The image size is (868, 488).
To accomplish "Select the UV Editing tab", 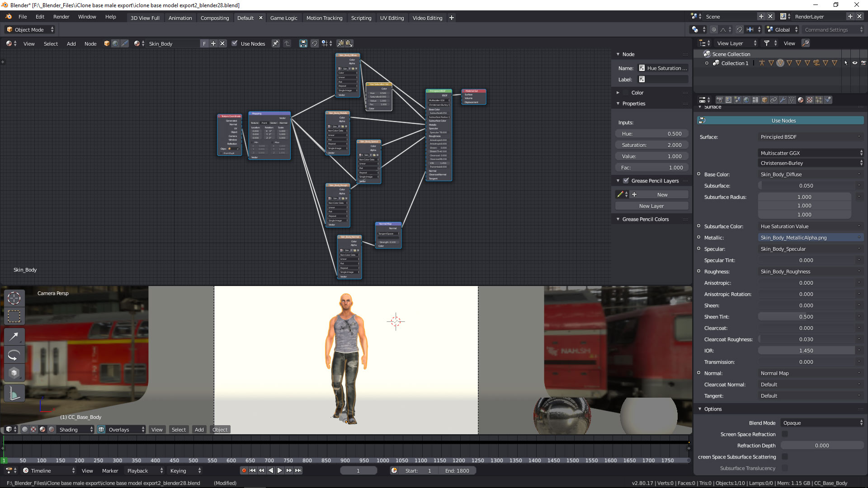I will (392, 17).
